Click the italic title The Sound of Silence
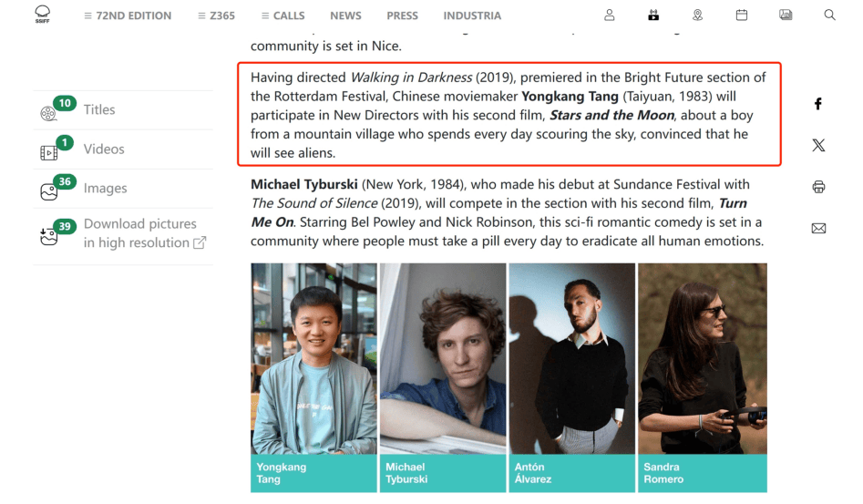 click(x=314, y=203)
